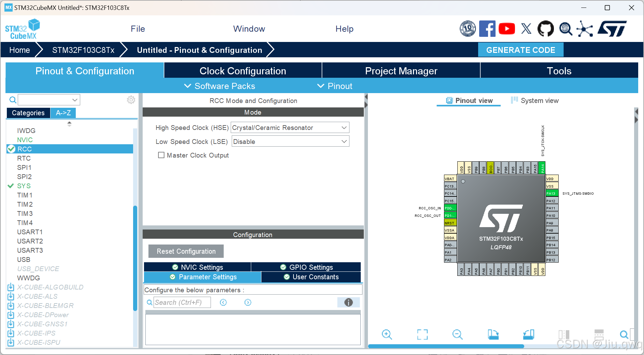The image size is (644, 355).
Task: Click the X-CUBE-ALGOBUILD download icon
Action: click(11, 287)
